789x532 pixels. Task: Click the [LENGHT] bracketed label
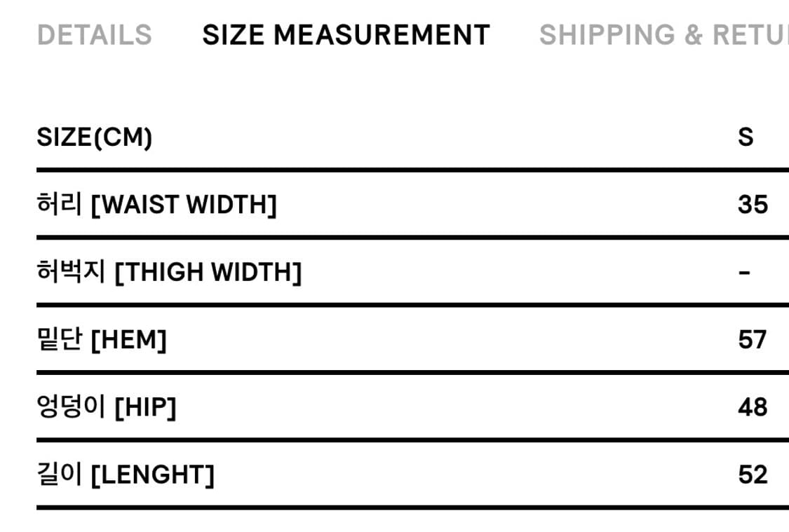click(153, 475)
